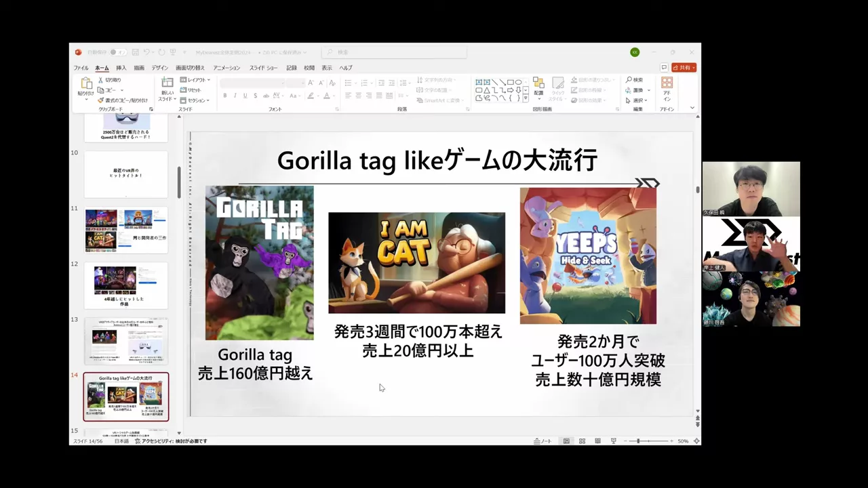
Task: Collapse the ribbon with the chevron
Action: 692,108
